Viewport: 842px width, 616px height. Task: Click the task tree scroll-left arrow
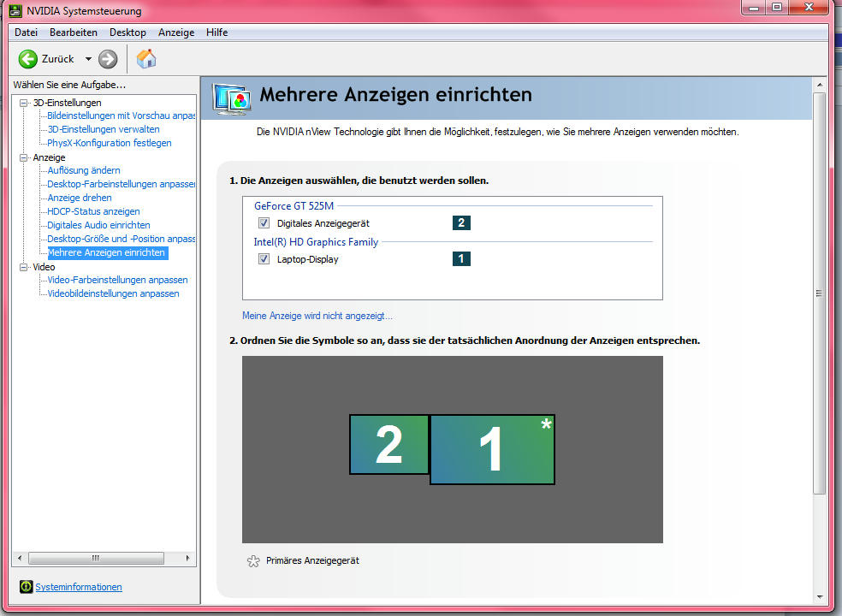pos(20,558)
